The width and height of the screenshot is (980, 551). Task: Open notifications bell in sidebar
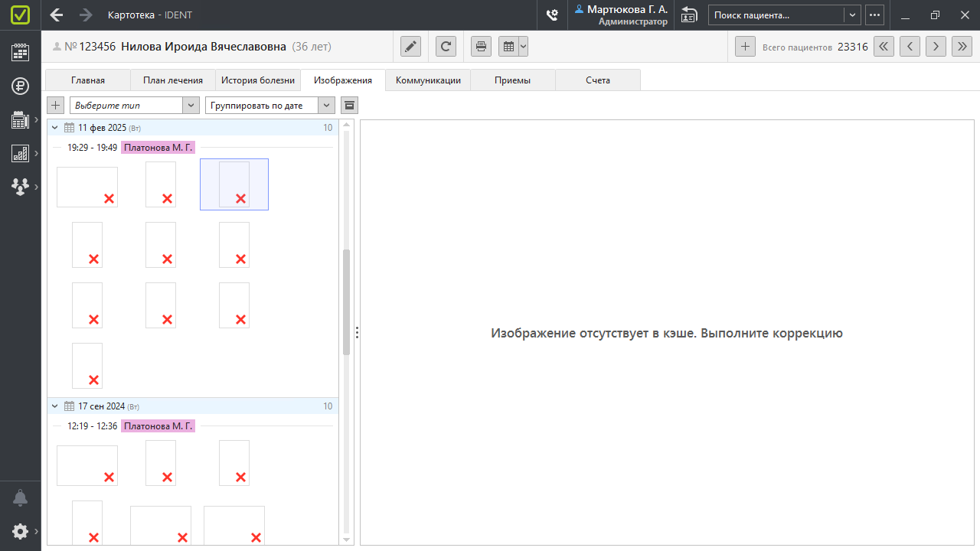[21, 498]
